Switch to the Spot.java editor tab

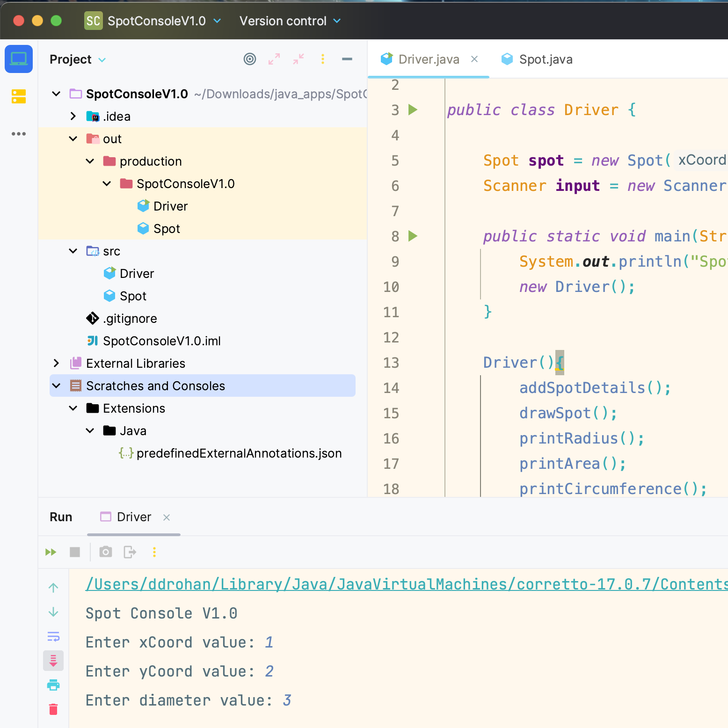click(545, 59)
